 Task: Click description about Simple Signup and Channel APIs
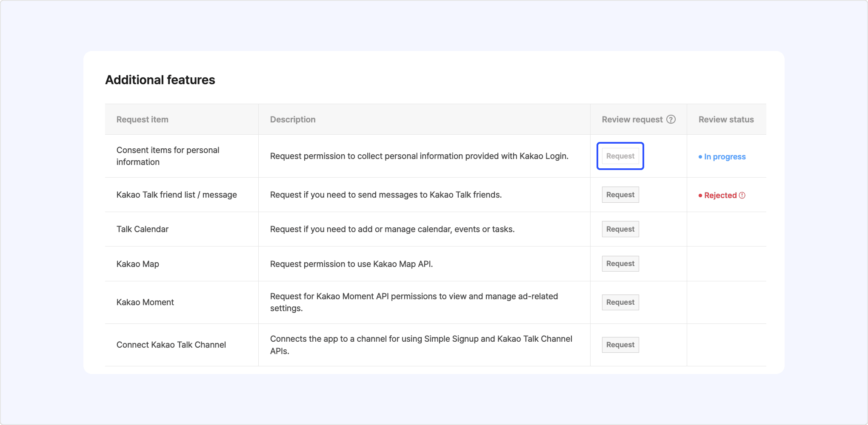pos(421,345)
